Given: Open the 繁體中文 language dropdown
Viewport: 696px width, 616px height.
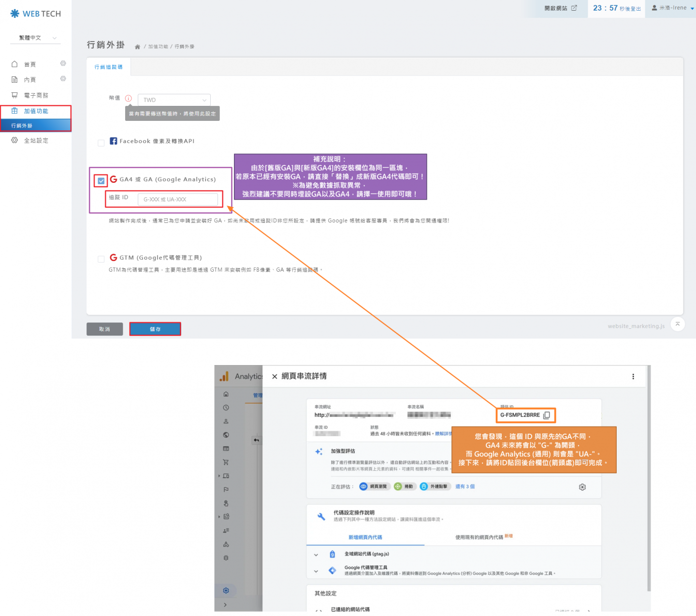Looking at the screenshot, I should pyautogui.click(x=36, y=38).
